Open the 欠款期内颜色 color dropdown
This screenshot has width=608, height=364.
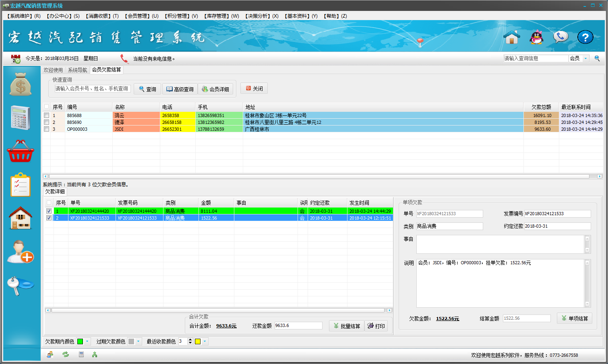coord(87,341)
